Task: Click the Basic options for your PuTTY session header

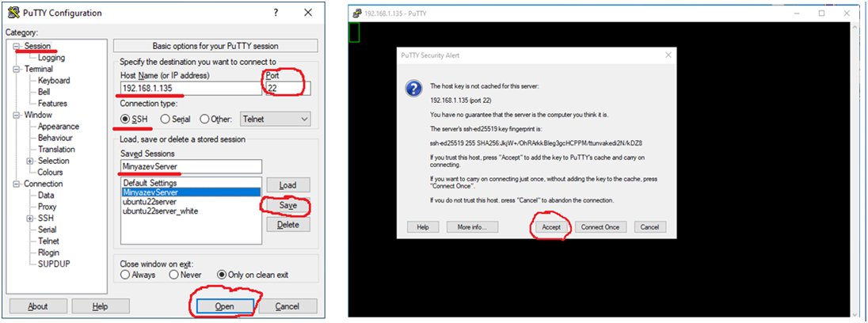Action: [215, 46]
